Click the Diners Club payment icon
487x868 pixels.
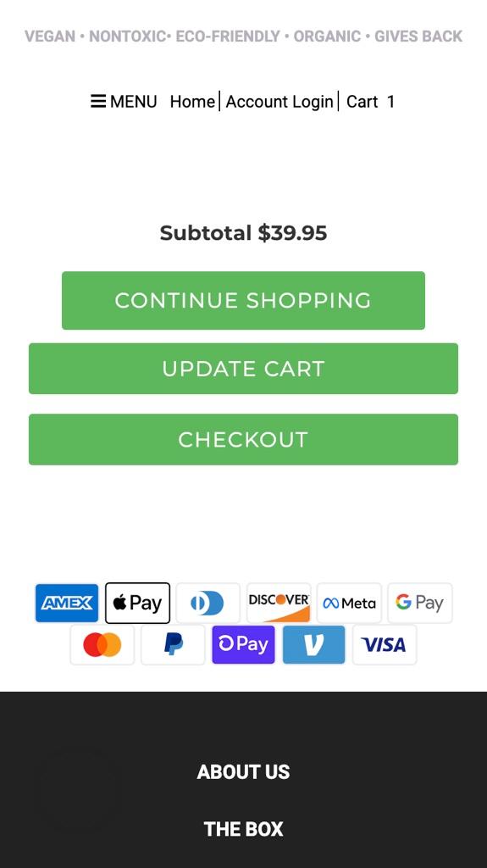pos(208,603)
